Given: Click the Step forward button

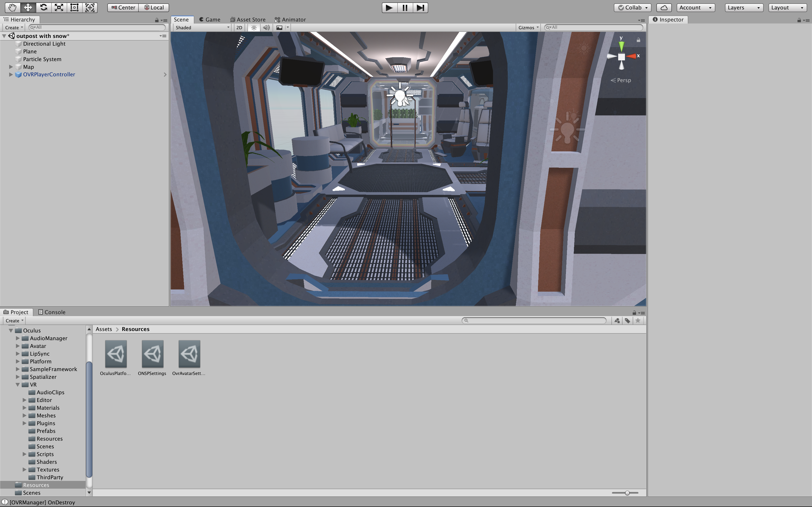Looking at the screenshot, I should (x=420, y=7).
